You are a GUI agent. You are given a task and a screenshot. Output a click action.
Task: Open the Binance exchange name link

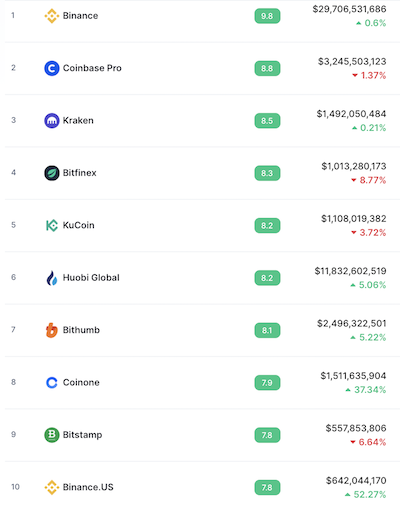pyautogui.click(x=80, y=16)
